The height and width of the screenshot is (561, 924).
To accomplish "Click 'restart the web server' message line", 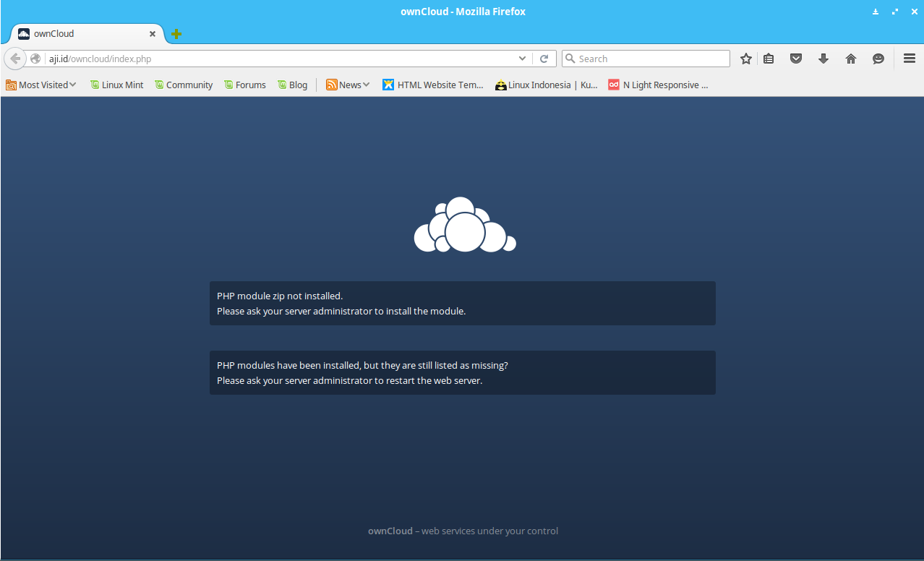I will pos(349,380).
